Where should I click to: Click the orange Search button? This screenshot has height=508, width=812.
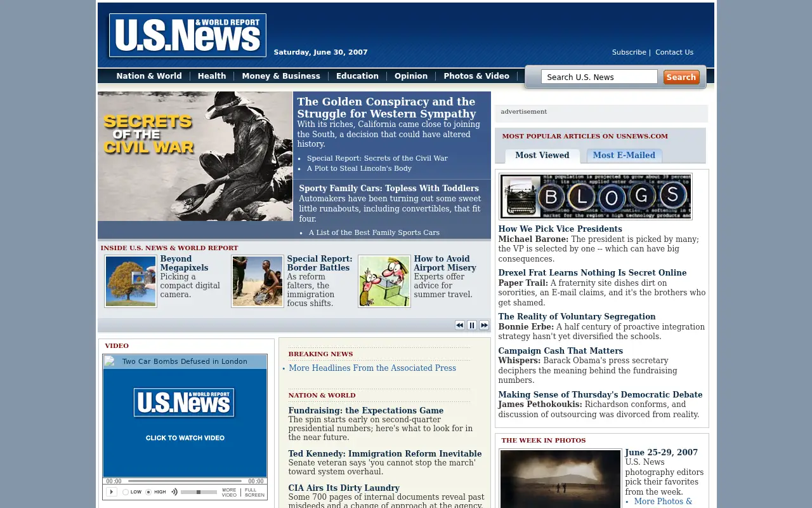coord(681,77)
